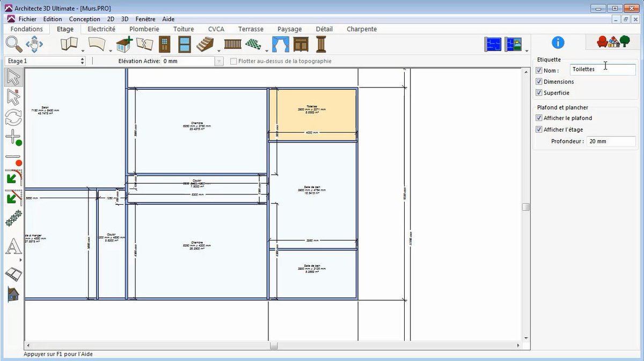The width and height of the screenshot is (644, 361).
Task: Expand the curved wall tool dropdown arrow
Action: (x=111, y=50)
